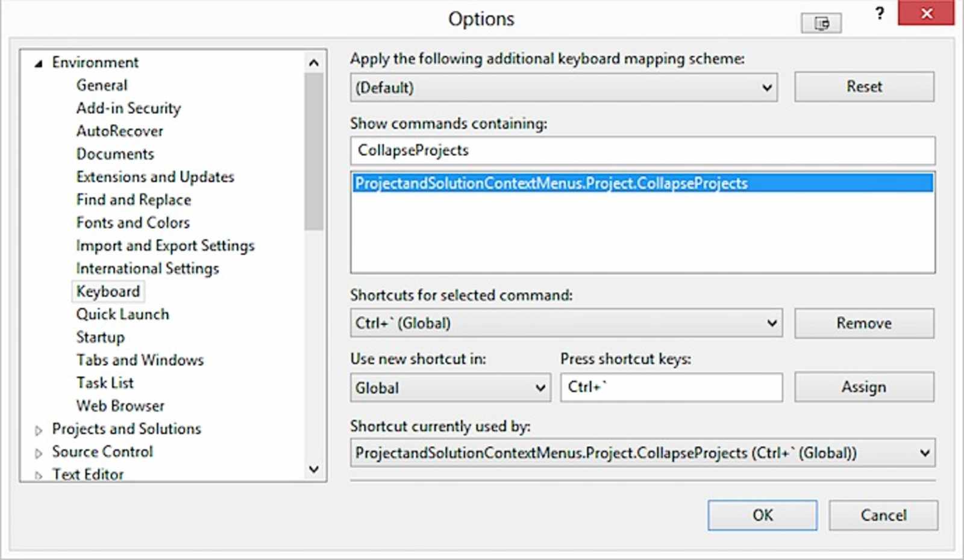Viewport: 964px width, 560px height.
Task: Open Extensions and Updates settings
Action: [155, 176]
